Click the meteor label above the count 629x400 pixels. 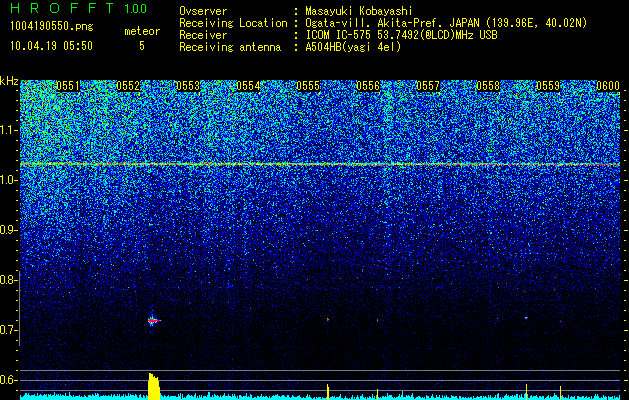142,31
